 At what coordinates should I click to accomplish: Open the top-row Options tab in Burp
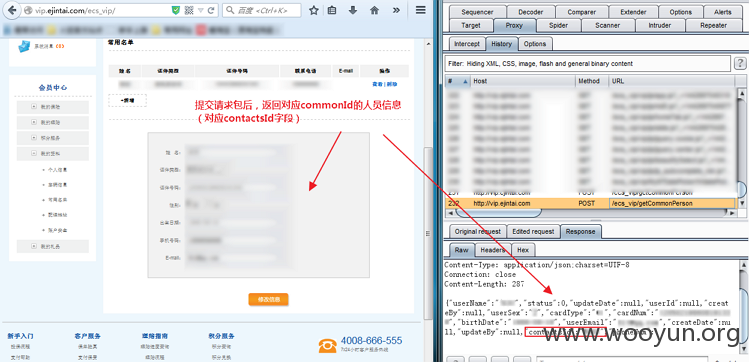coord(680,12)
